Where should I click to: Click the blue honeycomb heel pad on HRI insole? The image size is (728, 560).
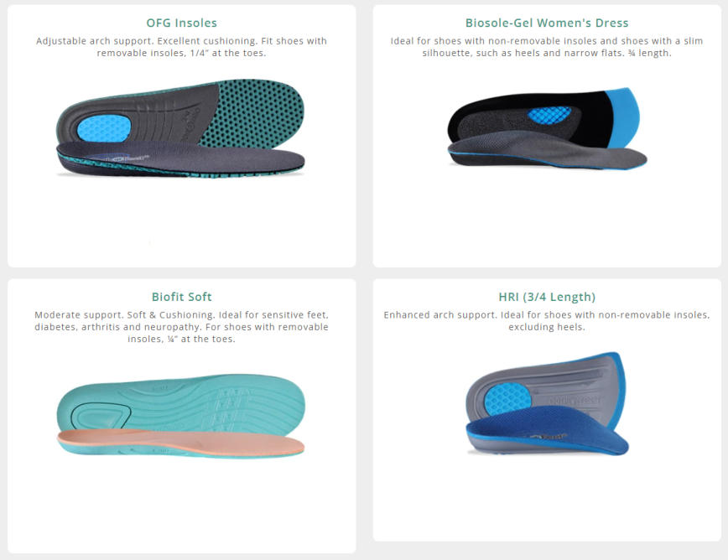(507, 398)
